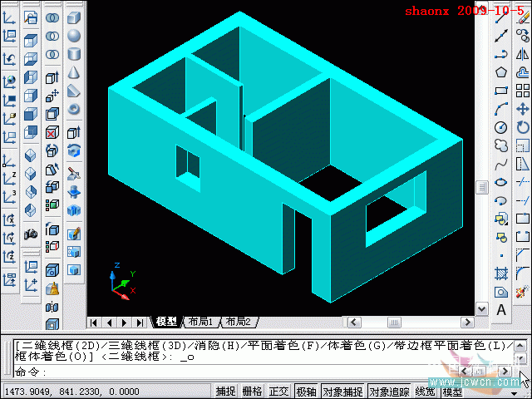Open the Multiline Text tool (A)
The width and height of the screenshot is (532, 399).
pos(501,310)
